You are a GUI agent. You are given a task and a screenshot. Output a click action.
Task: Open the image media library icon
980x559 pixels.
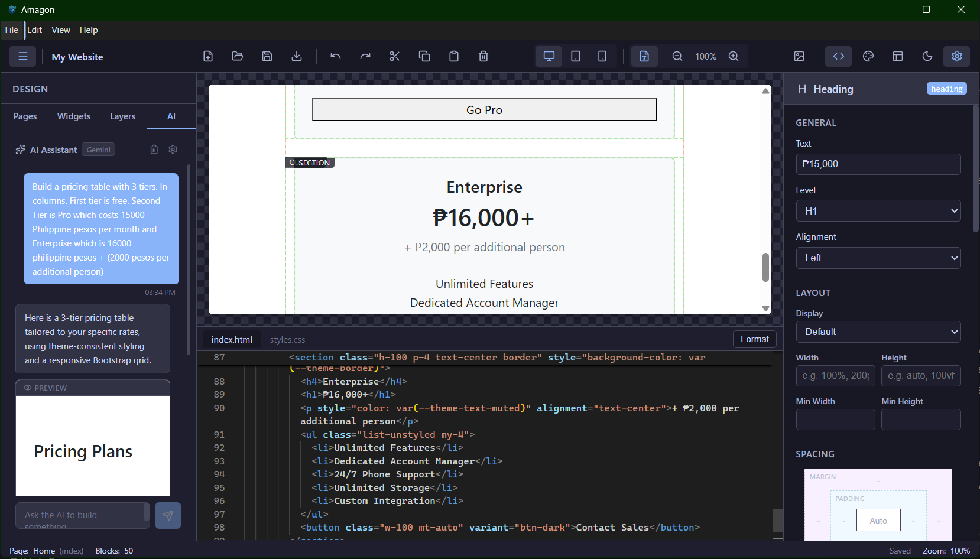[799, 56]
